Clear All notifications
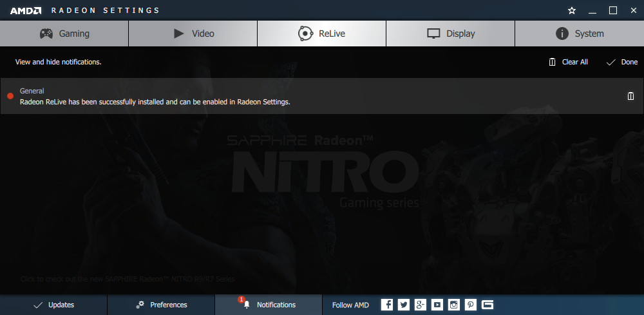The image size is (644, 315). pos(568,62)
